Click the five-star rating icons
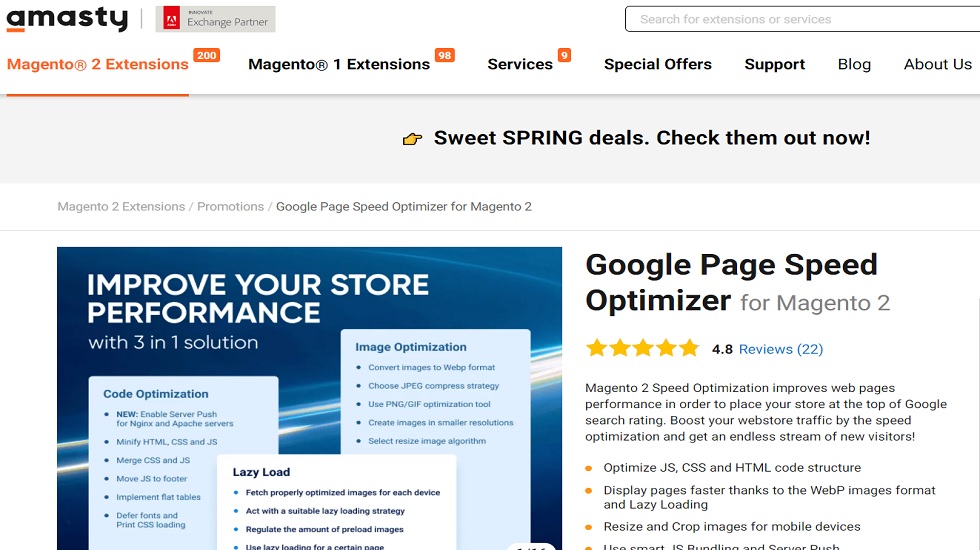The image size is (980, 550). tap(642, 348)
